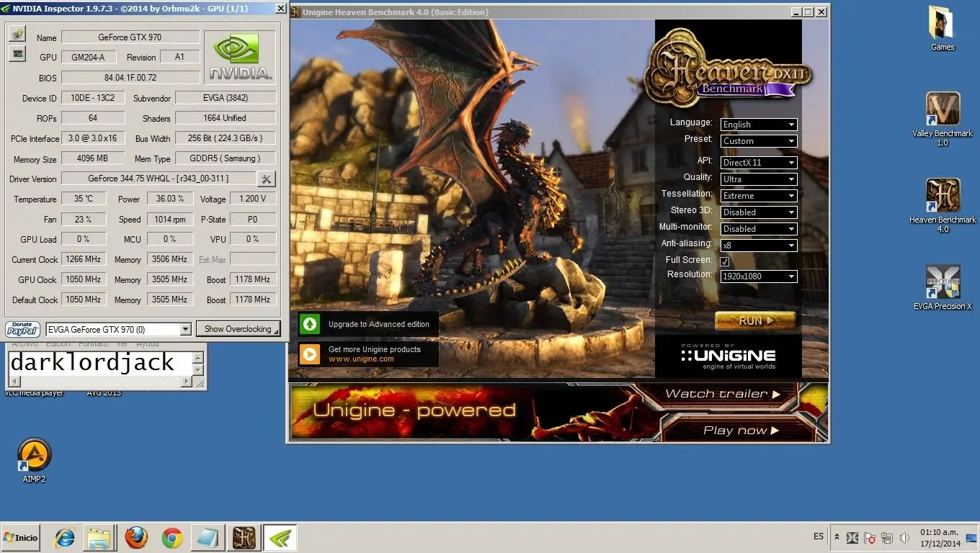980x553 pixels.
Task: Show hidden icons in the system tray
Action: [837, 538]
